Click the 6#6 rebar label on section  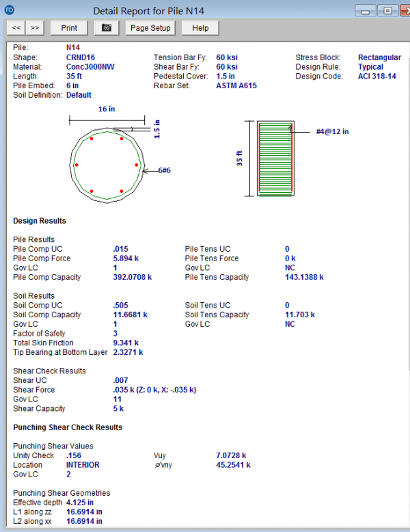point(164,170)
